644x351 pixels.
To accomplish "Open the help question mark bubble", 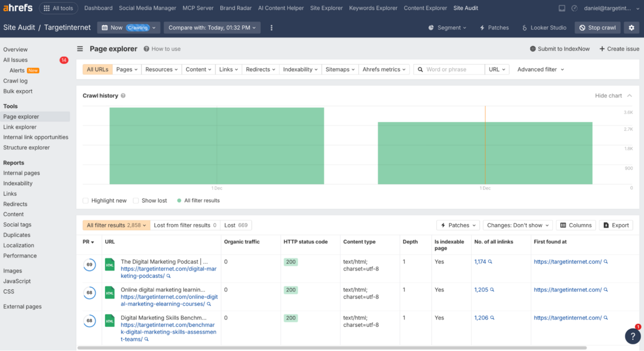I will coord(633,336).
